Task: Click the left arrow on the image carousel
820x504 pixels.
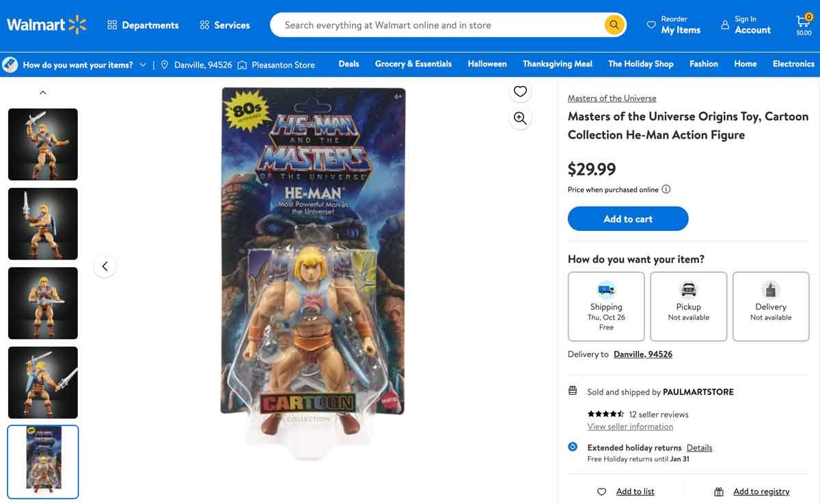Action: click(x=105, y=266)
